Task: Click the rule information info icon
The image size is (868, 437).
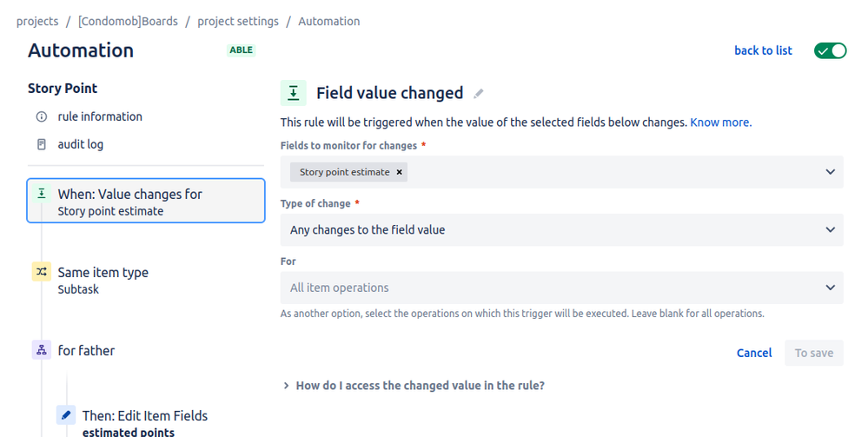Action: [42, 117]
